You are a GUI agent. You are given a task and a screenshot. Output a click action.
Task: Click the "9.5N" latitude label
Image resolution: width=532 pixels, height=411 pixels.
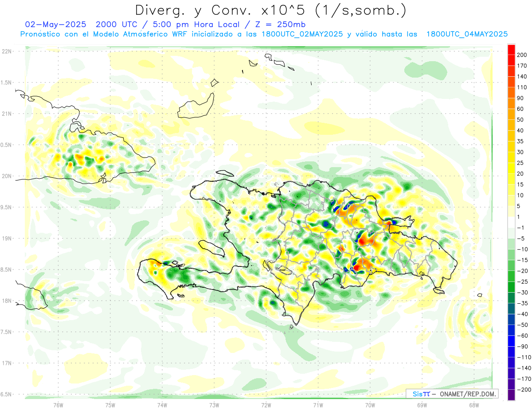coord(6,207)
